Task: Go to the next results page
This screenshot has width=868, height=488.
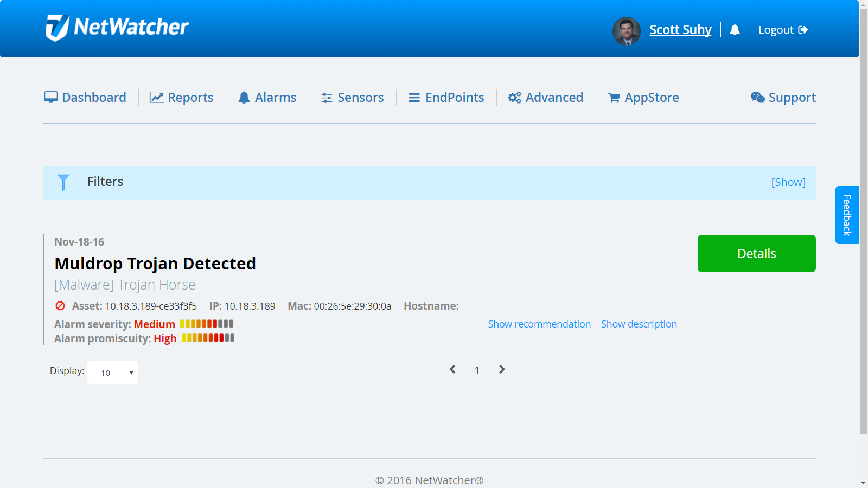Action: coord(502,369)
